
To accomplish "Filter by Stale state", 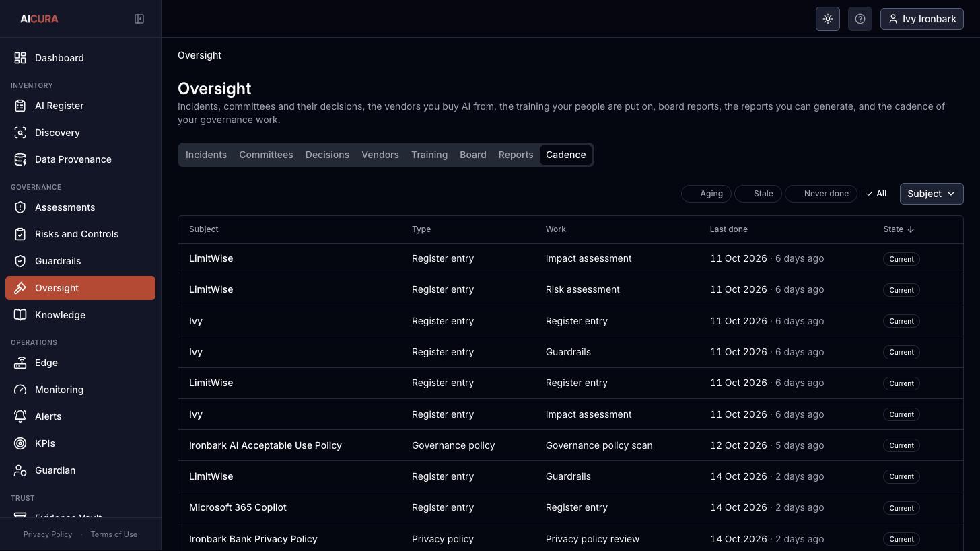I will 758,194.
